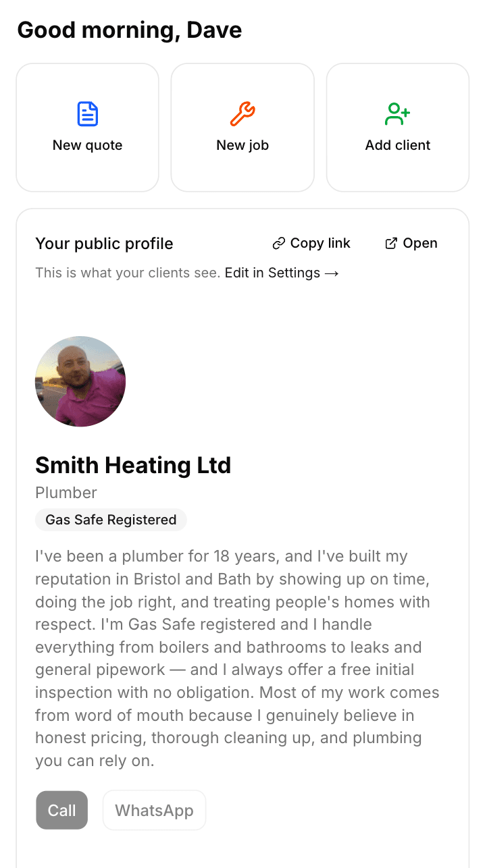Click the business description paragraph
485x868 pixels.
click(236, 658)
